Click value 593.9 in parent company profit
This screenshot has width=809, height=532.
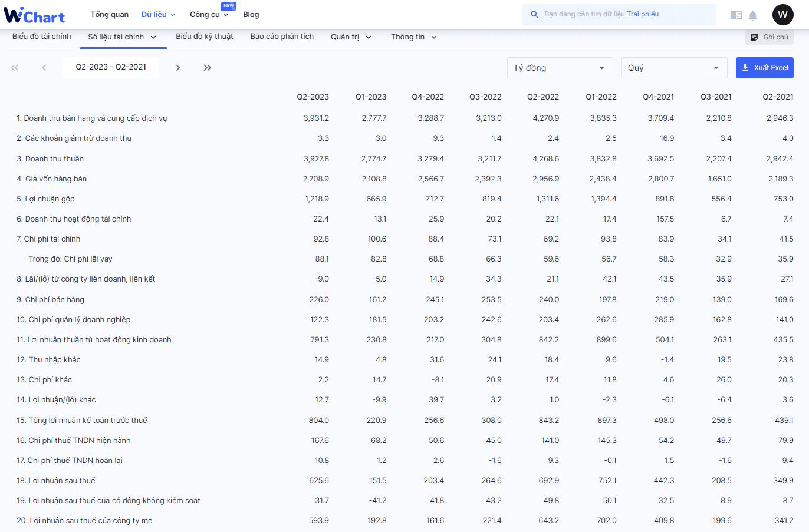(x=319, y=521)
